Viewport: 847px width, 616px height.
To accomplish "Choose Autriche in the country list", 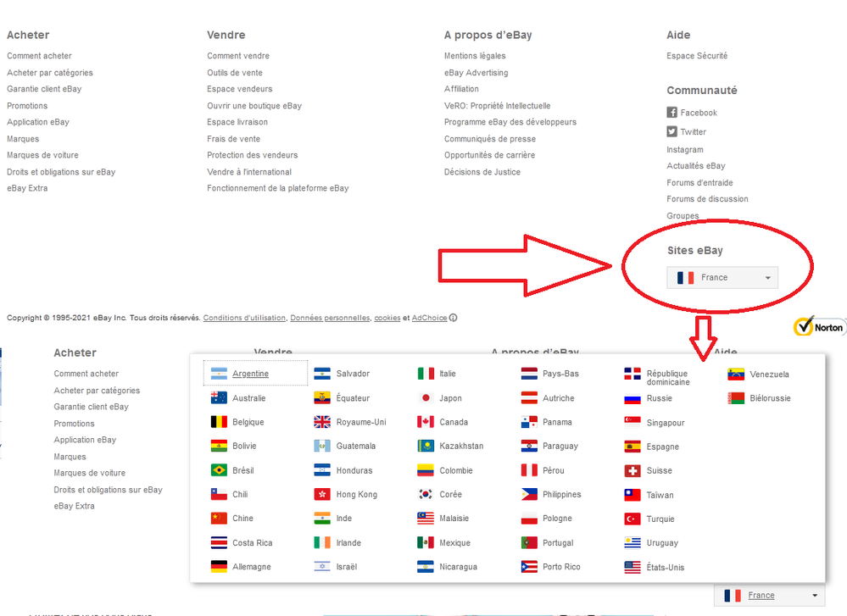I will (559, 398).
